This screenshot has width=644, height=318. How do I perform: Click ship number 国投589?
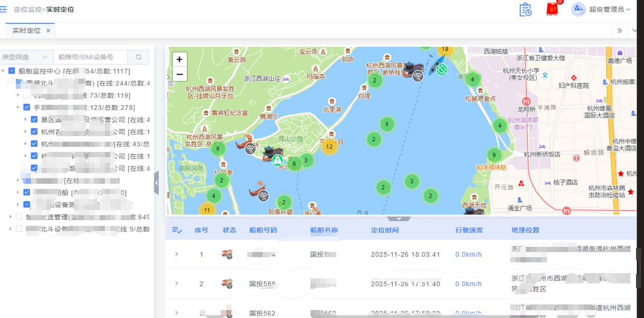click(262, 284)
